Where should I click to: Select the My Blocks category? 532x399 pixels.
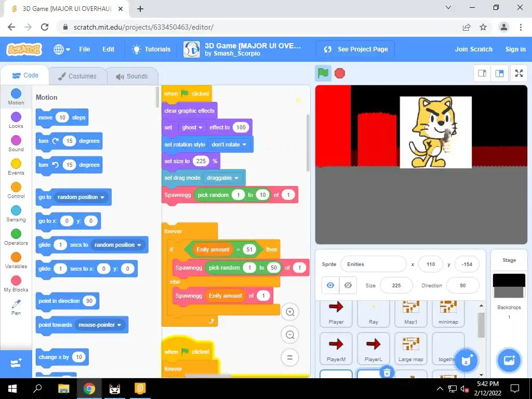coord(16,284)
